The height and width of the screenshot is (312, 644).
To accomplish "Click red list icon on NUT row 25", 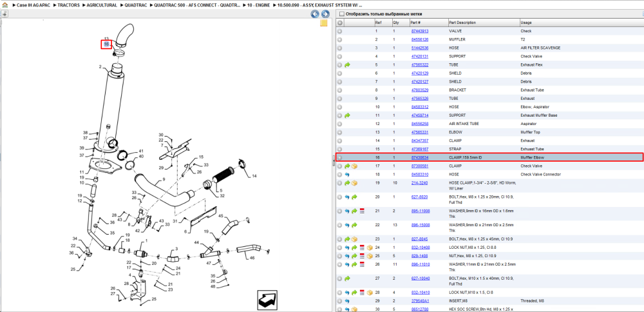I will (362, 256).
